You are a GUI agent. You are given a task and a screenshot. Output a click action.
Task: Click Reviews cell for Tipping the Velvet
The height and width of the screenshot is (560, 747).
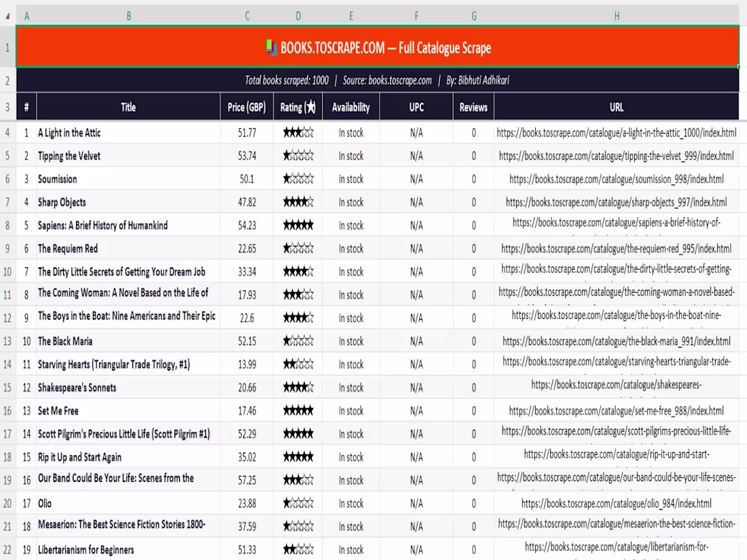473,155
